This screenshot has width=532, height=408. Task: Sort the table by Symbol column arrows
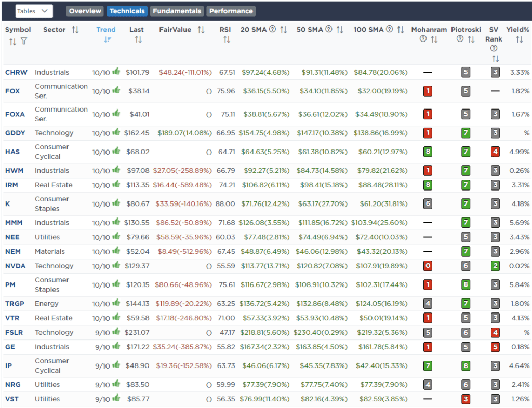coord(12,42)
